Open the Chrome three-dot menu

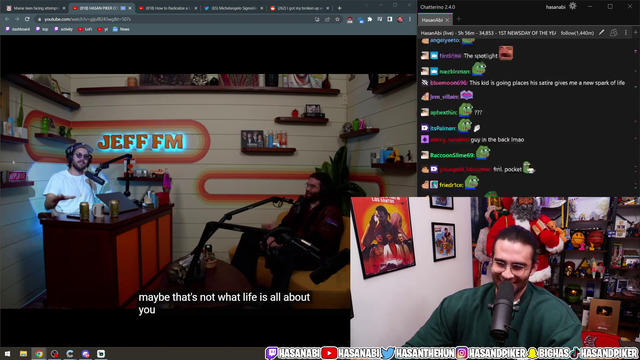click(410, 19)
